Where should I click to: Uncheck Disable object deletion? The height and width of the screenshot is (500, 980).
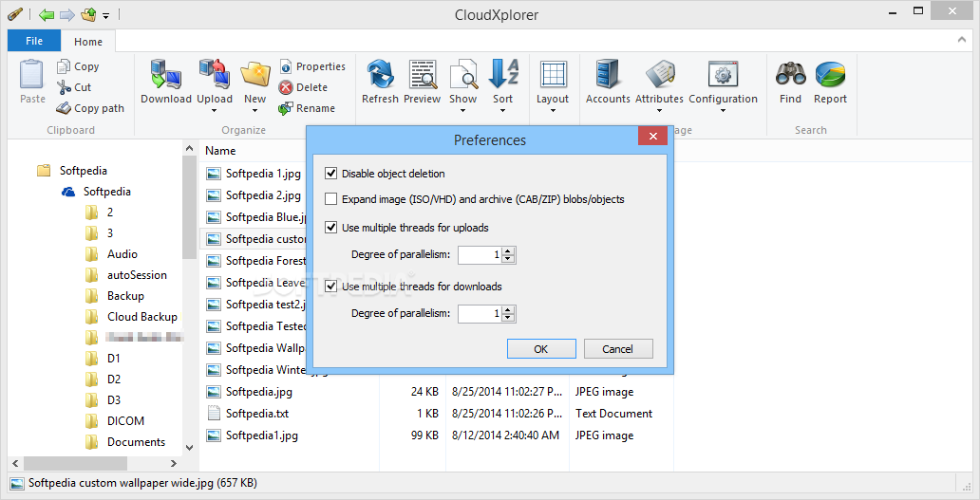tap(331, 174)
